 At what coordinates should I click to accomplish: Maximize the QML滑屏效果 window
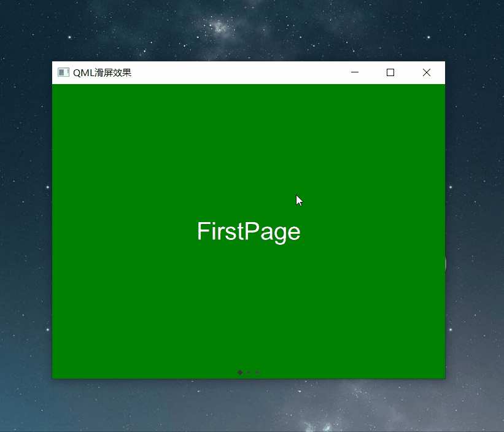(x=390, y=72)
